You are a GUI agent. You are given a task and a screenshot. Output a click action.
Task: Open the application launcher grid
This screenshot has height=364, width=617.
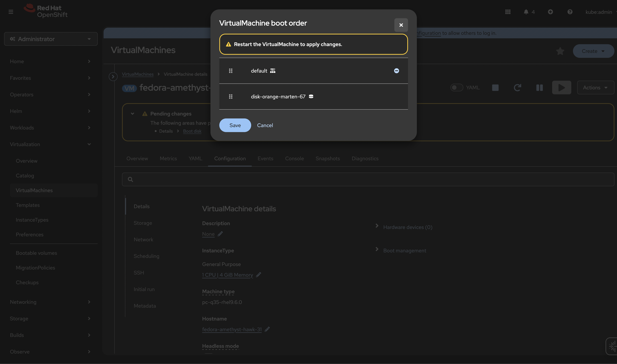(508, 12)
